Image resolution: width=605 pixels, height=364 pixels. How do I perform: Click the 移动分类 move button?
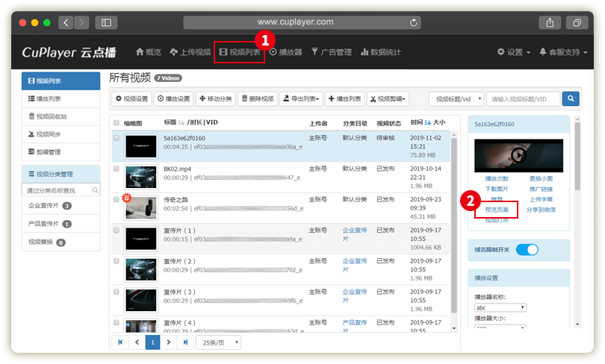216,98
